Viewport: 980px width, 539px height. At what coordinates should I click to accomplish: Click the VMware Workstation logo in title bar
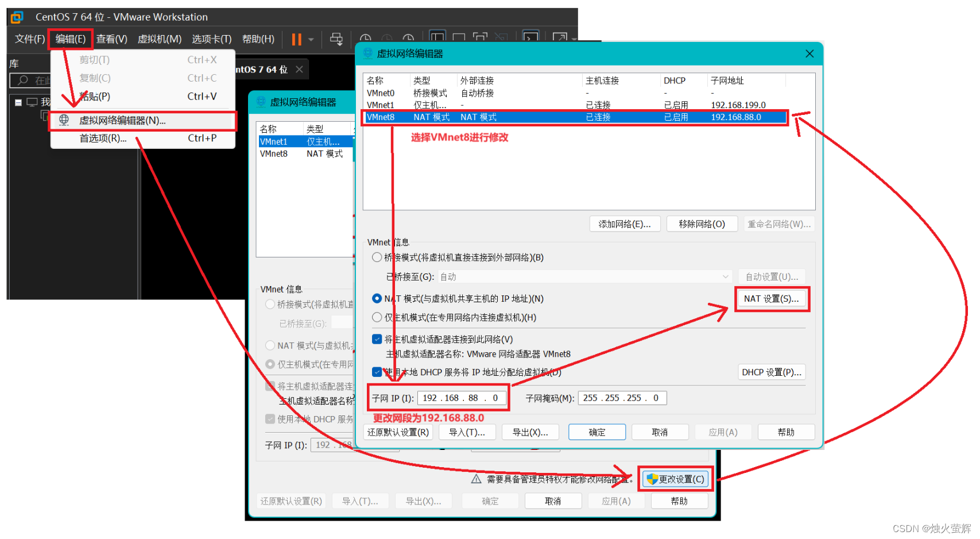[x=17, y=17]
